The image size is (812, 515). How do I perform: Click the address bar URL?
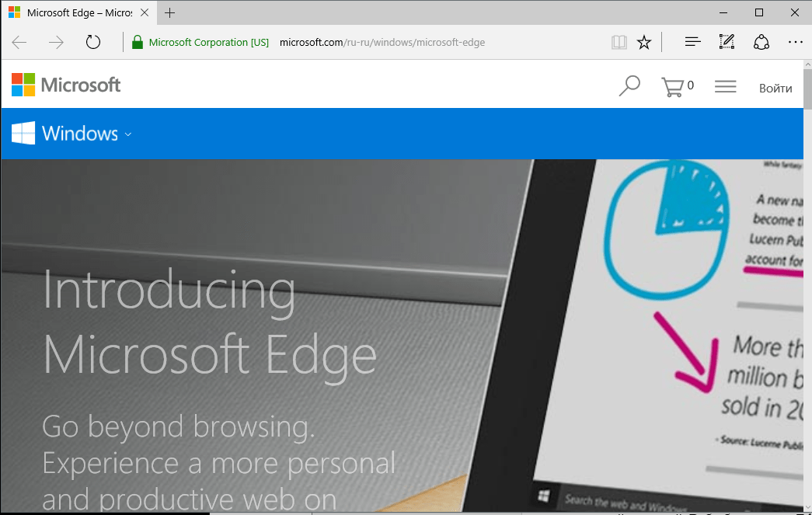pyautogui.click(x=382, y=43)
